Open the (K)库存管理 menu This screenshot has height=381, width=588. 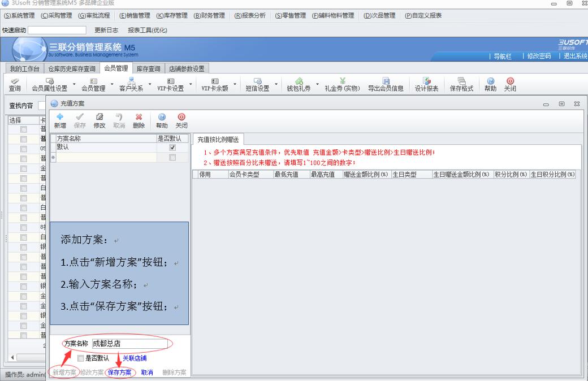171,15
